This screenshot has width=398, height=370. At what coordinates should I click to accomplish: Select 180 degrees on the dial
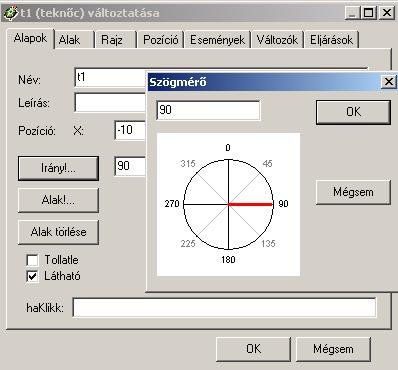tap(228, 259)
